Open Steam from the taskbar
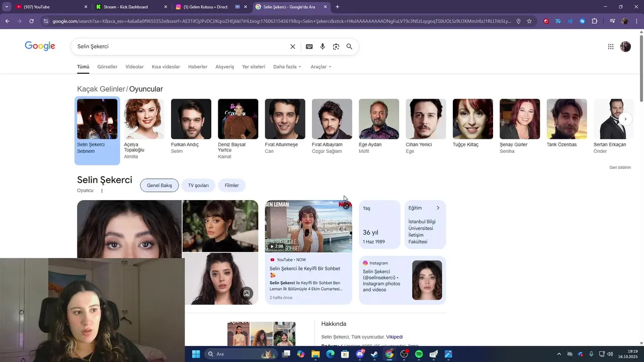Image resolution: width=644 pixels, height=362 pixels. (x=374, y=354)
